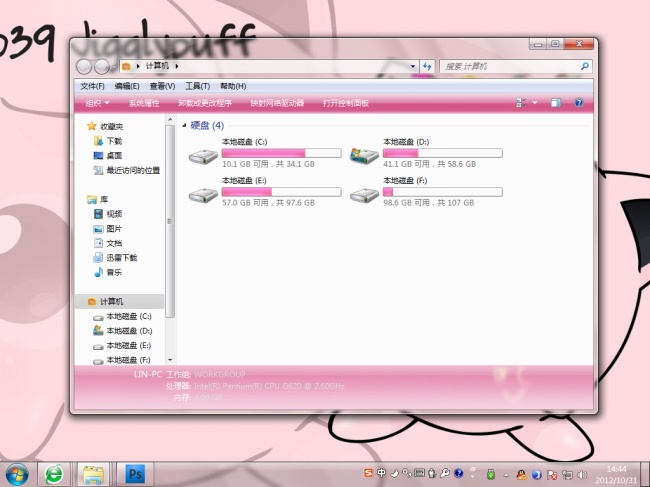Image resolution: width=650 pixels, height=487 pixels.
Task: Click the Sogou input method S icon
Action: 368,473
